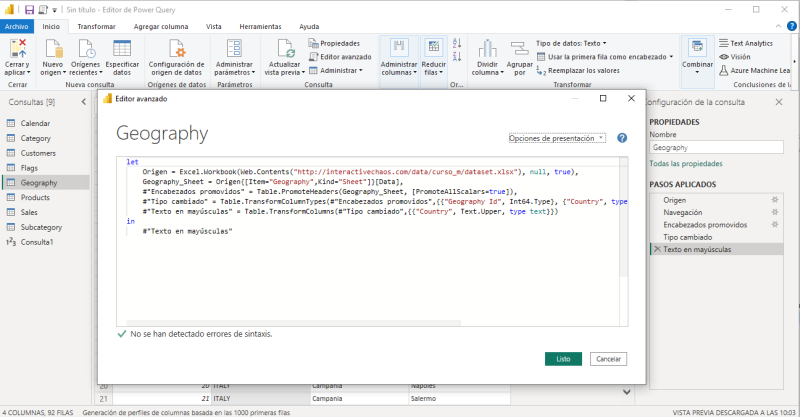Switch to the Inicio tab
Screen dimensions: 800x417
51,27
